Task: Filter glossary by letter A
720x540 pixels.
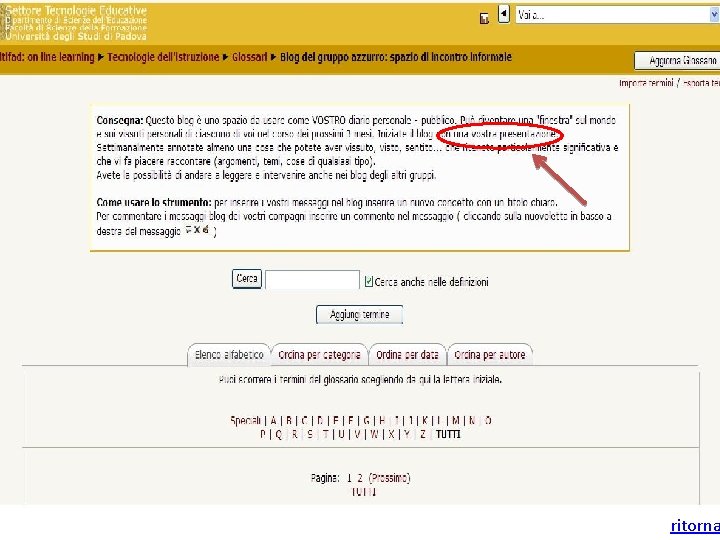Action: click(x=273, y=420)
